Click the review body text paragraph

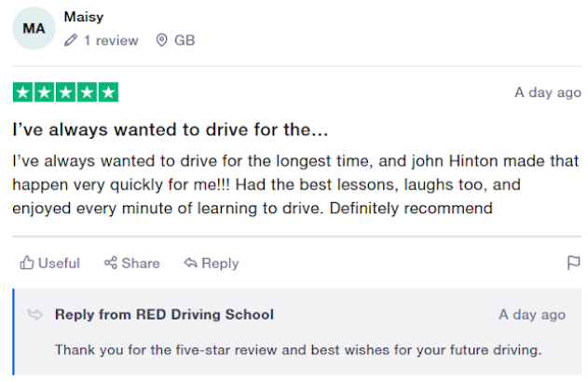tap(294, 184)
